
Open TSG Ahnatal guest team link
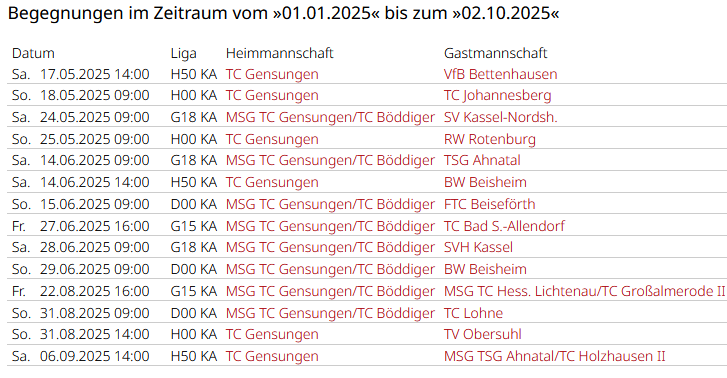(482, 160)
